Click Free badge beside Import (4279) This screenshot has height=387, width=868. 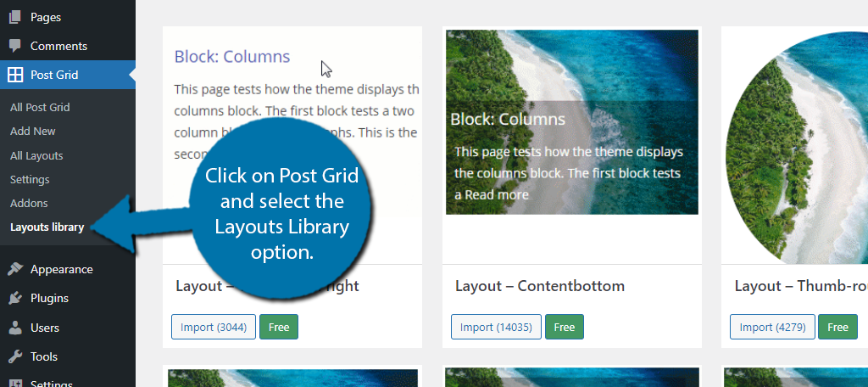tap(837, 327)
